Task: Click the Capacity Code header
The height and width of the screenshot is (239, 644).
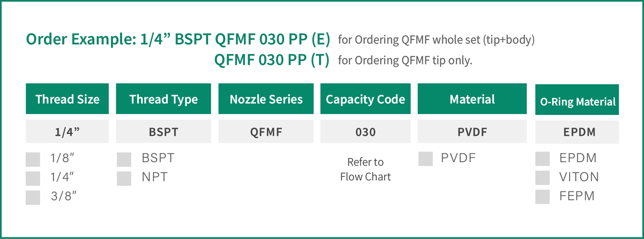Action: 365,99
